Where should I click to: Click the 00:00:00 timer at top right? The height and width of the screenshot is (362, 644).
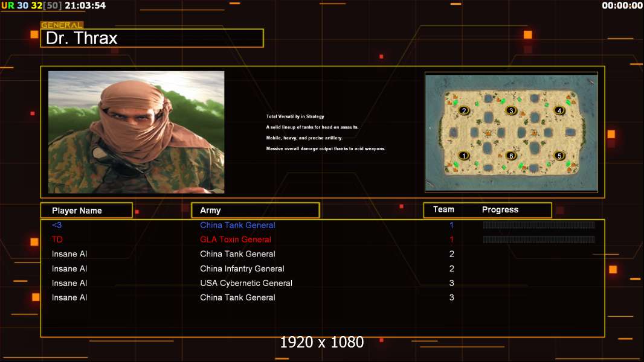622,5
